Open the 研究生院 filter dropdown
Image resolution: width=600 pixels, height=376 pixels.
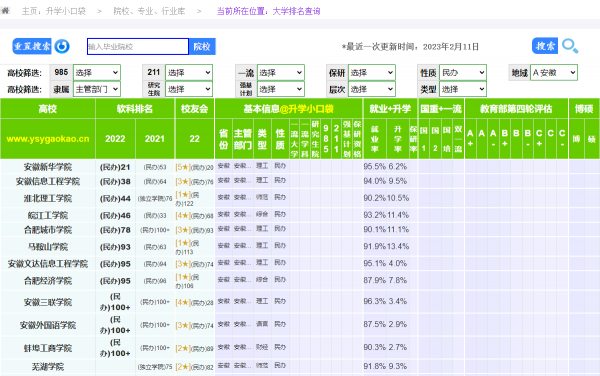click(189, 89)
